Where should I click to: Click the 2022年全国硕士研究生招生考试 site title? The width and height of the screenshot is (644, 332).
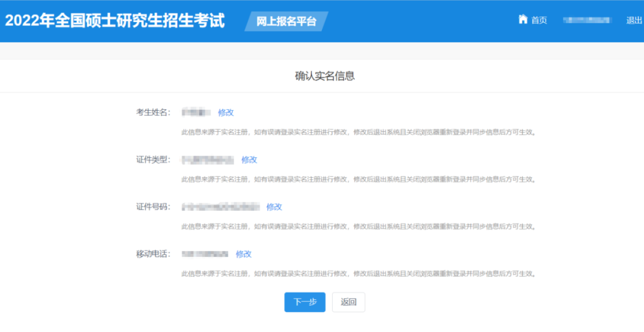[x=115, y=20]
